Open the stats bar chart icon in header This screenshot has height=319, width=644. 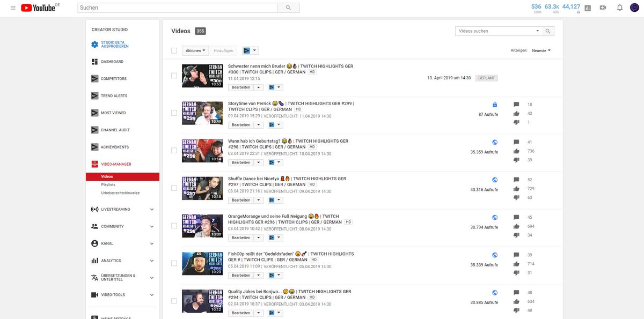pyautogui.click(x=588, y=8)
